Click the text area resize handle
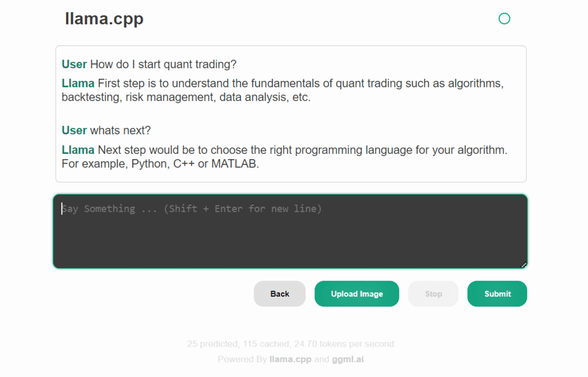This screenshot has height=377, width=588. pos(523,265)
